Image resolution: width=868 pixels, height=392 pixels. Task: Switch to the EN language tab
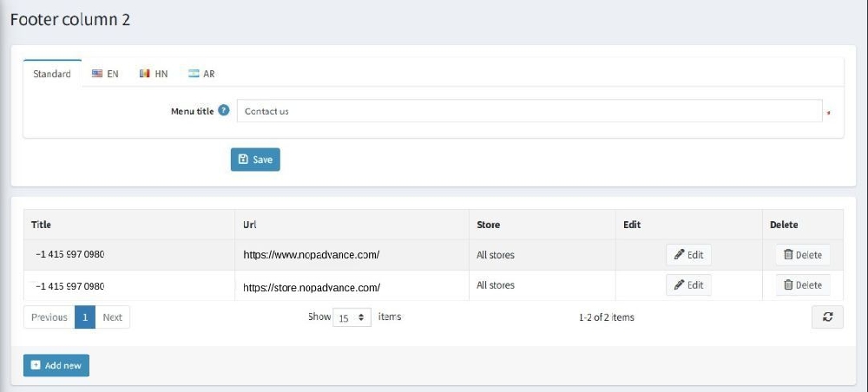coord(105,74)
